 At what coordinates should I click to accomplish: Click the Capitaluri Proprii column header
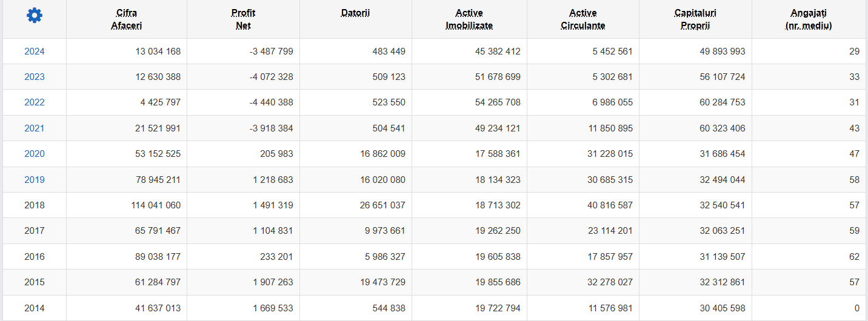click(695, 19)
